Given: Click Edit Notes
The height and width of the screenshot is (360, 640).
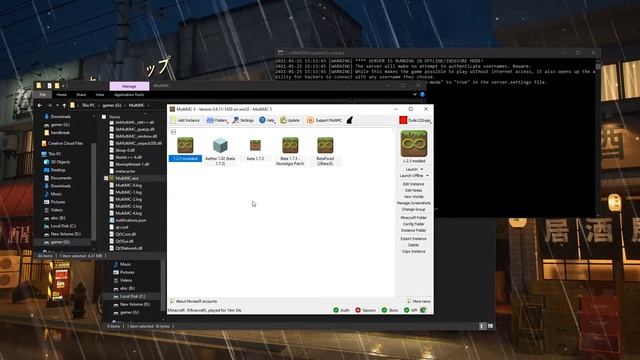Looking at the screenshot, I should 413,190.
